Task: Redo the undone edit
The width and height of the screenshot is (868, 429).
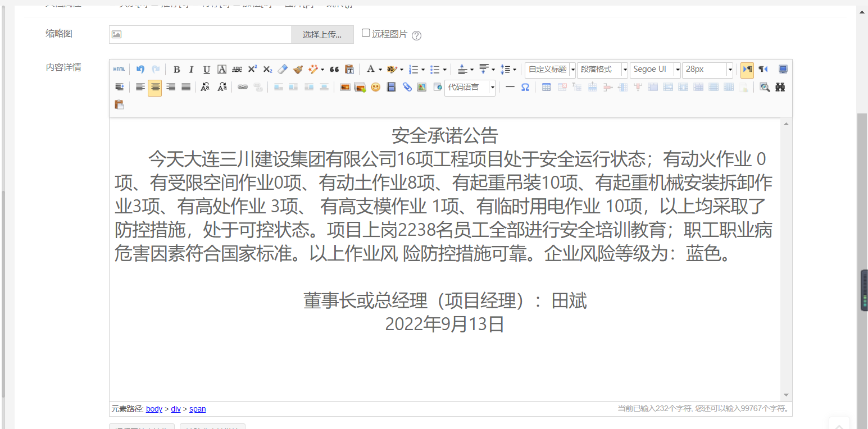Action: coord(156,69)
